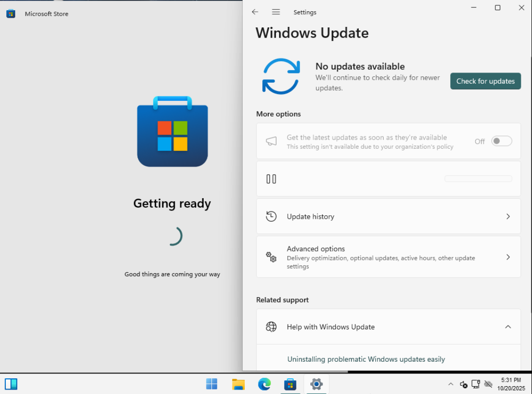Click the 'Microsoft Store' window title text
The width and height of the screenshot is (532, 394).
click(46, 14)
